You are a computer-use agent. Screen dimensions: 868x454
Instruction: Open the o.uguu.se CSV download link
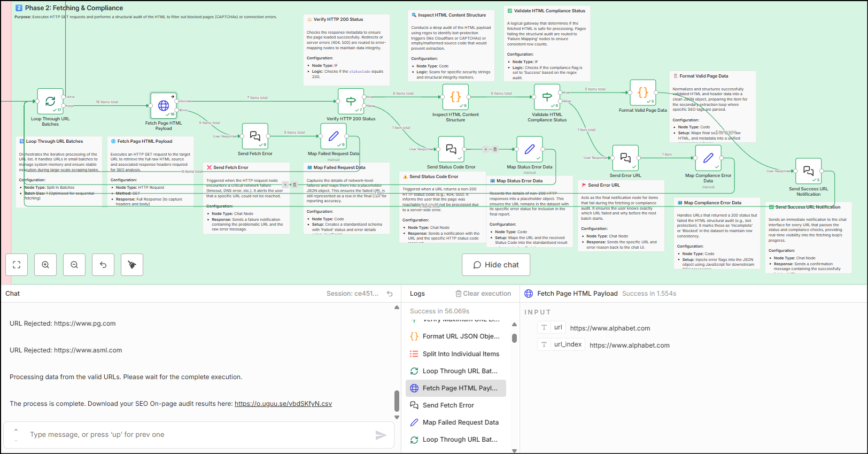(x=283, y=404)
